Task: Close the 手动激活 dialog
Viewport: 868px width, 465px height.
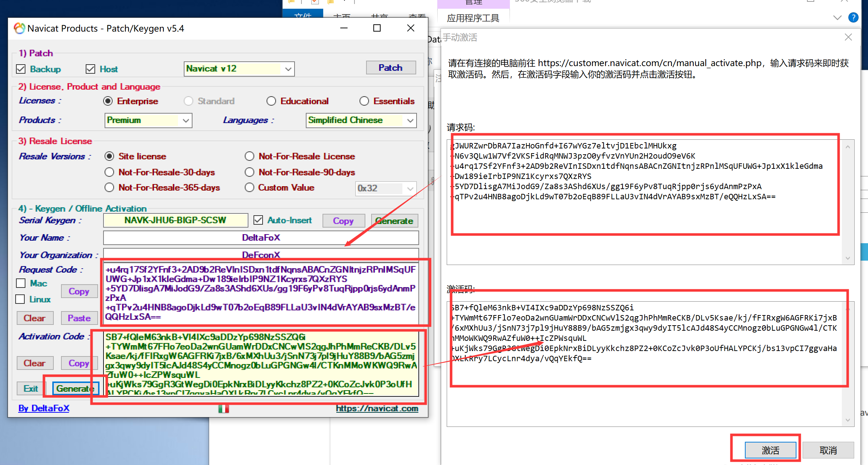Action: (848, 37)
